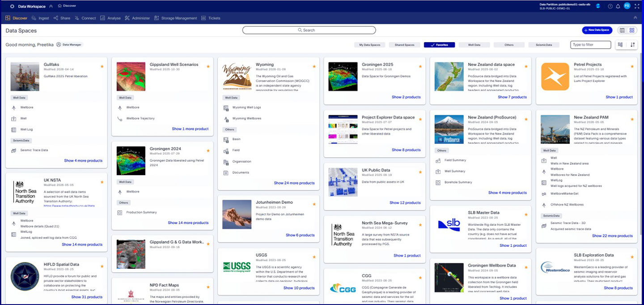Click Show 31 products in HIFLD Spatial Data
The height and width of the screenshot is (305, 644).
(x=87, y=297)
